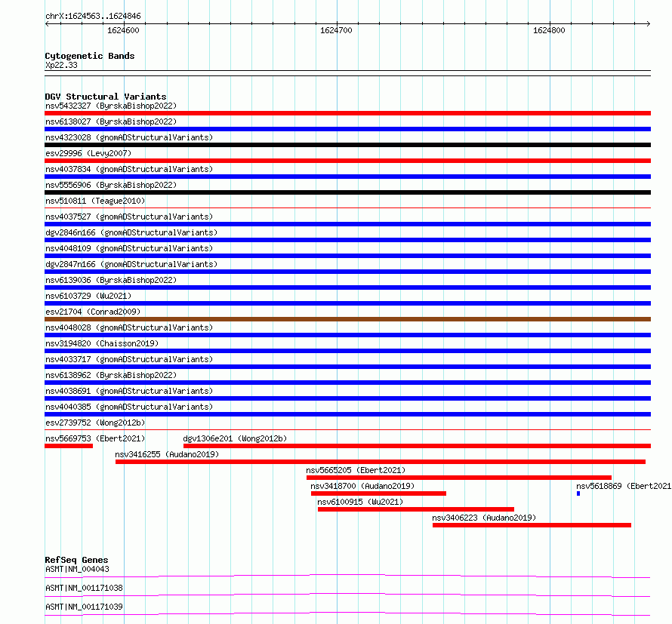The height and width of the screenshot is (624, 672).
Task: Open the nsv4037527 (gnomADStructuralVariants) label
Action: pos(129,217)
